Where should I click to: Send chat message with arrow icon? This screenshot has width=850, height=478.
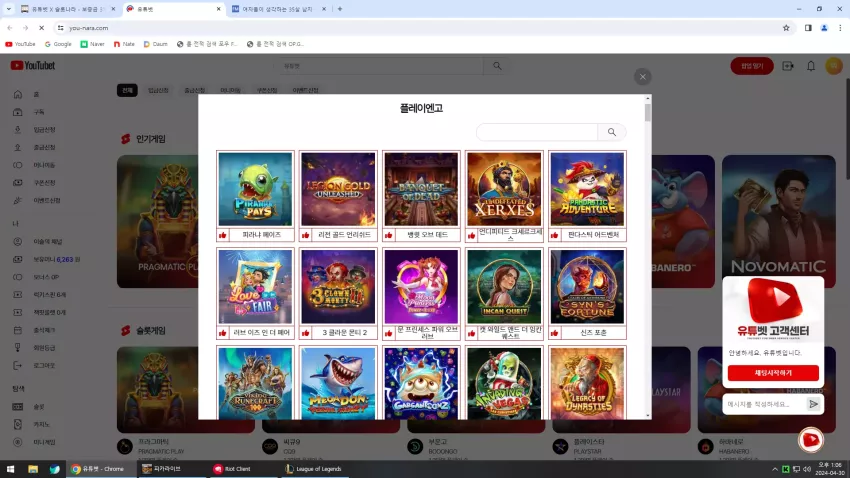click(x=813, y=404)
